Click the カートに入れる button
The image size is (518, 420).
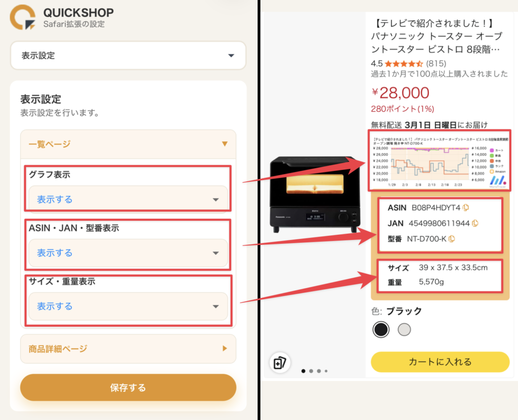tap(440, 362)
